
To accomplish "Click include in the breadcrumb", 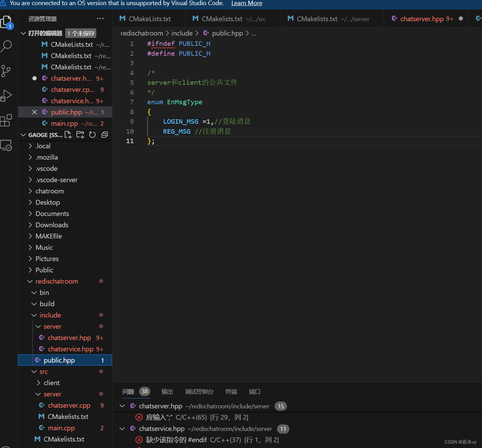I will (x=182, y=33).
